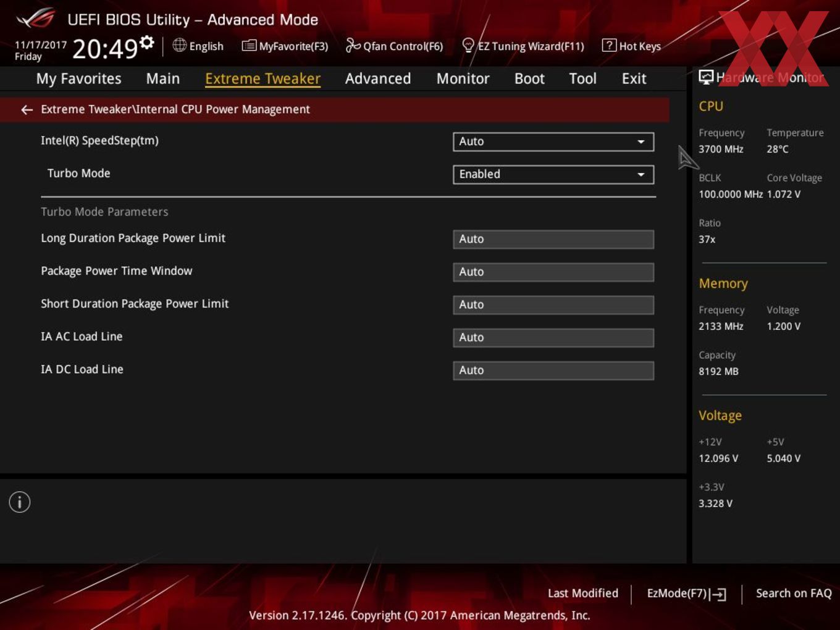The height and width of the screenshot is (630, 840).
Task: Select Short Duration Package Power Limit label
Action: [135, 304]
